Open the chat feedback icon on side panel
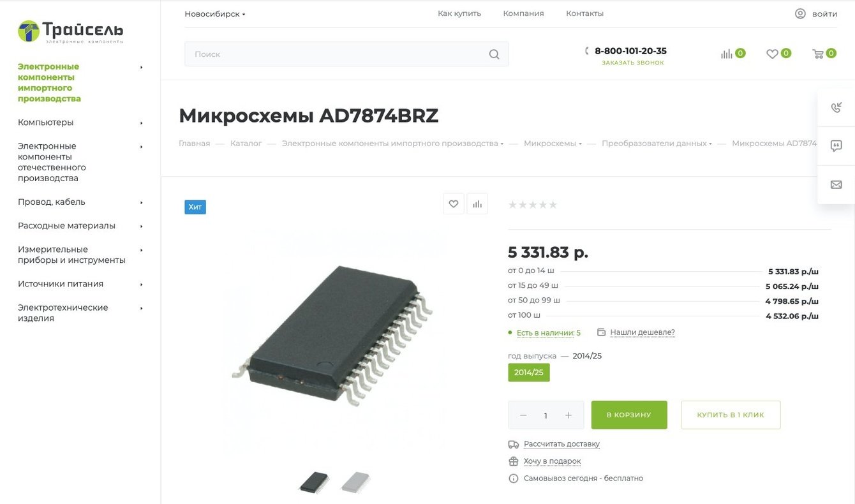Viewport: 855px width, 504px height. [836, 145]
